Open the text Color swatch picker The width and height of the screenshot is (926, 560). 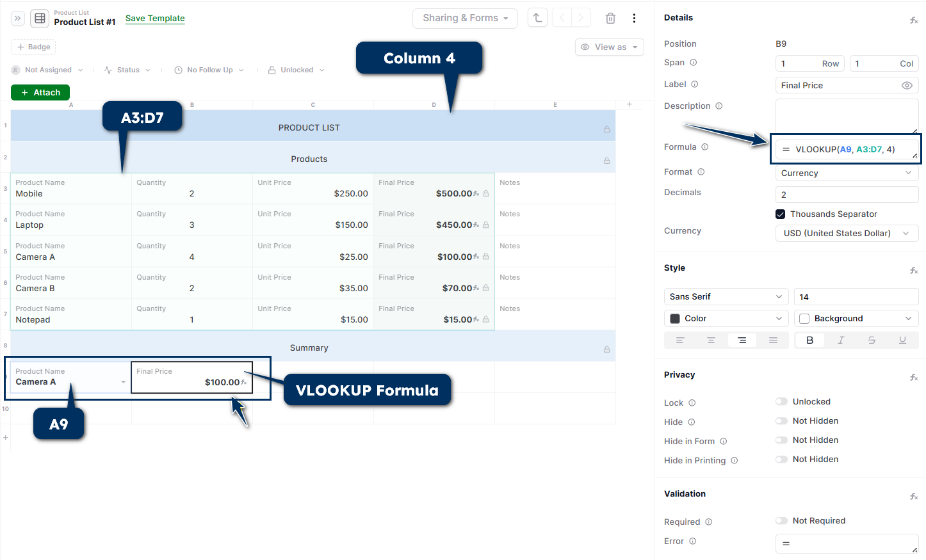726,319
